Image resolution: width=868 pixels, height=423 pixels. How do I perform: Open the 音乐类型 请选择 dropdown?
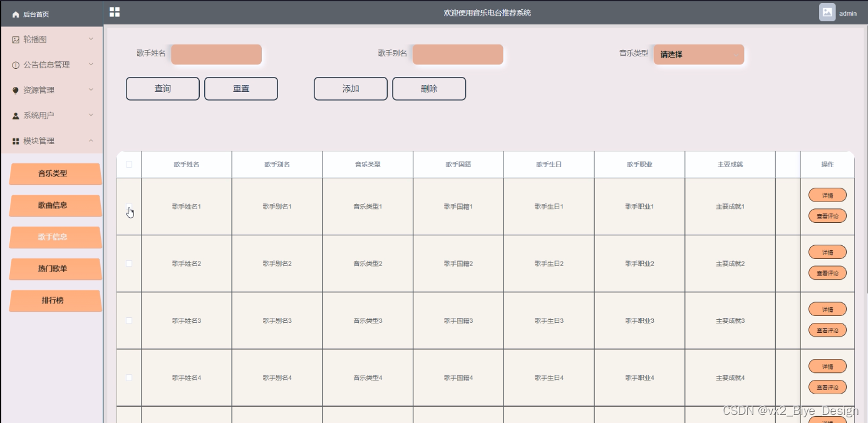tap(699, 54)
